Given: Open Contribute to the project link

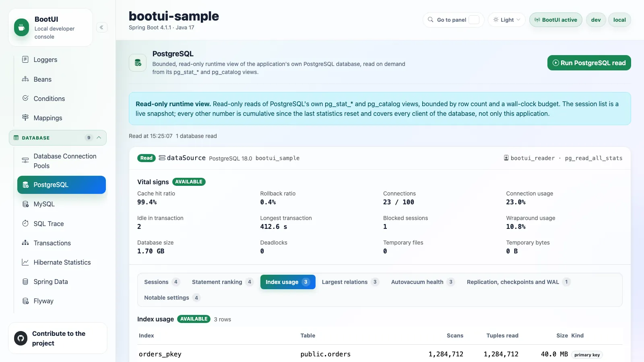Looking at the screenshot, I should (58, 338).
